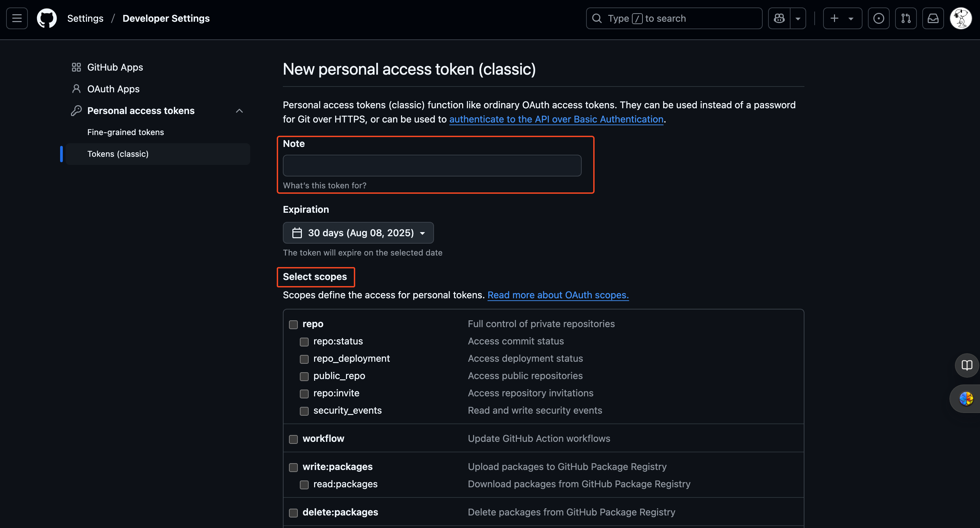
Task: Open the pull requests icon in header
Action: pyautogui.click(x=906, y=18)
